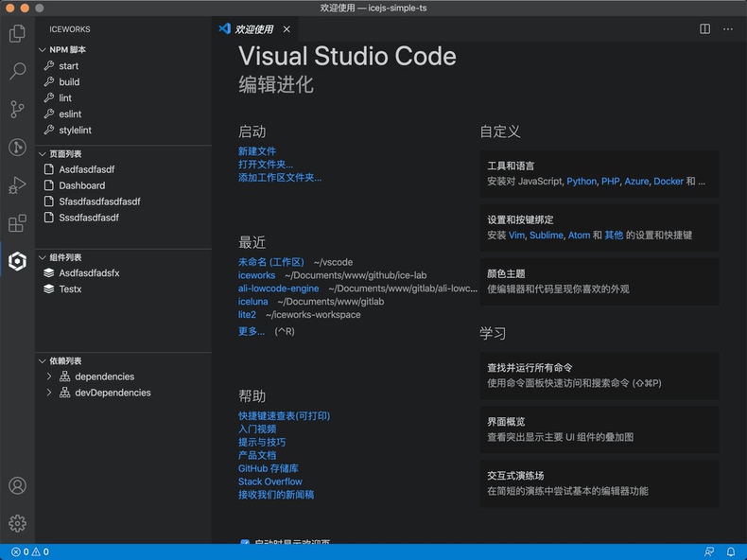Click the tree icon of devDependencies
This screenshot has height=560, width=747.
65,393
